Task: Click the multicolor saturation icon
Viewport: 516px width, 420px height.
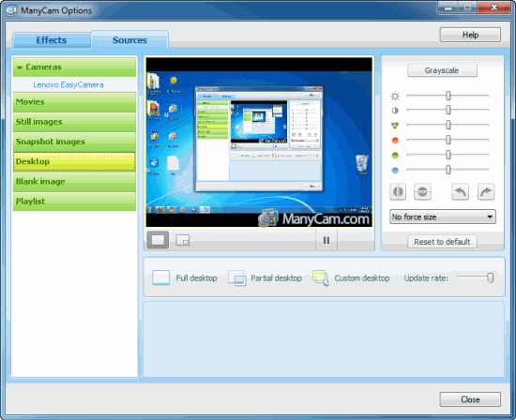Action: 395,125
